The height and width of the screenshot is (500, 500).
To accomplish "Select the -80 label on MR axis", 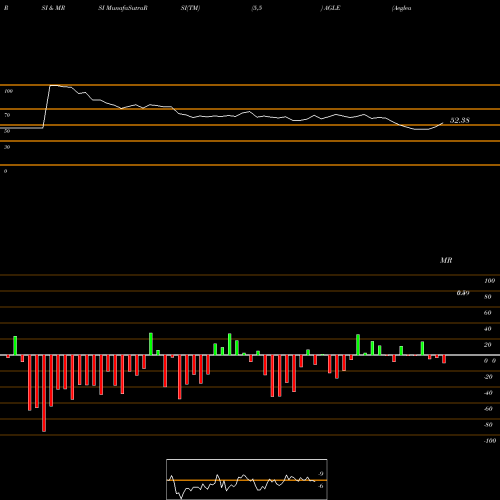I will (x=488, y=425).
